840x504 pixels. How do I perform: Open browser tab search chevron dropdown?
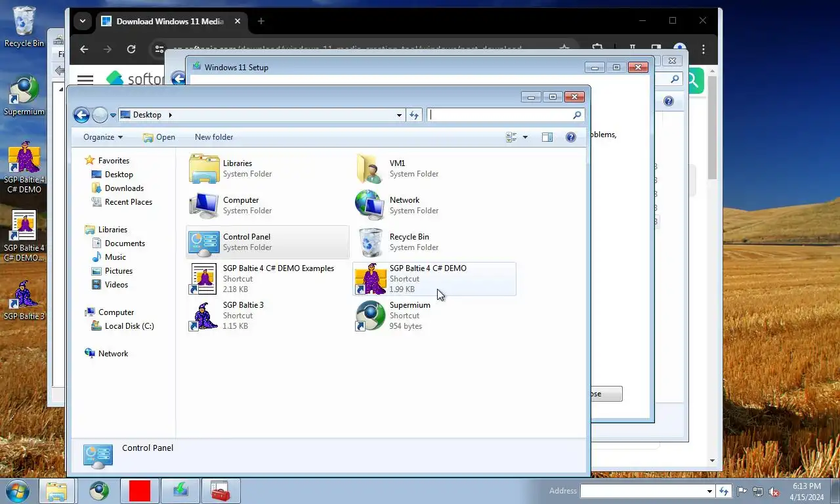point(83,21)
